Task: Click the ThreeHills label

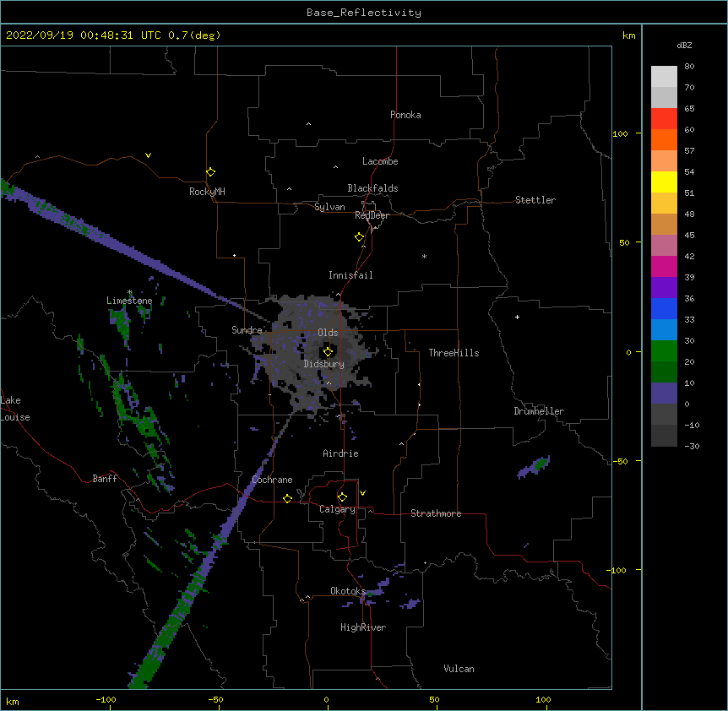Action: coord(454,353)
